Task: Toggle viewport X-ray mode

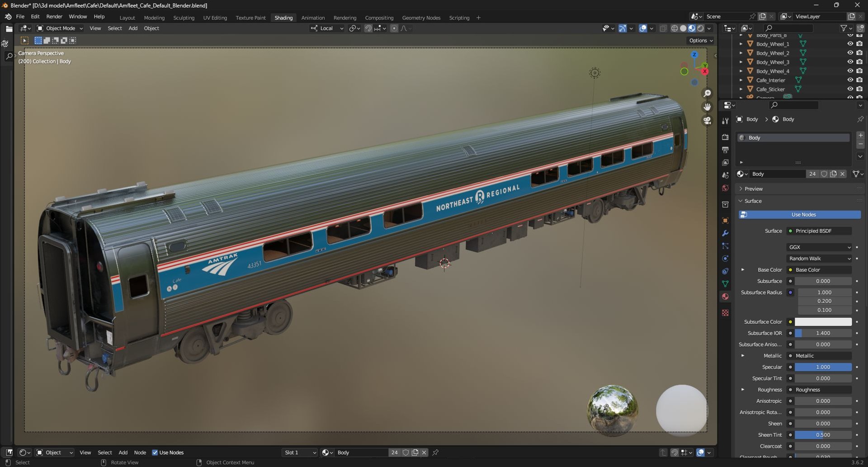Action: pyautogui.click(x=663, y=28)
